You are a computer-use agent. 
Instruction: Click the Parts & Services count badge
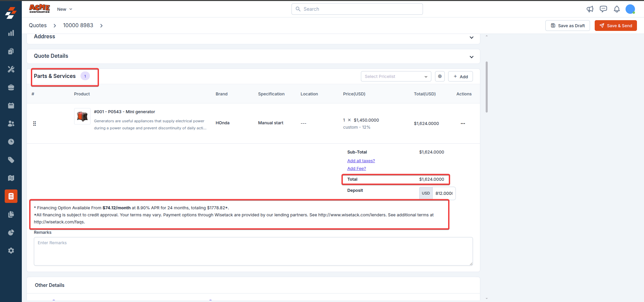pyautogui.click(x=85, y=76)
